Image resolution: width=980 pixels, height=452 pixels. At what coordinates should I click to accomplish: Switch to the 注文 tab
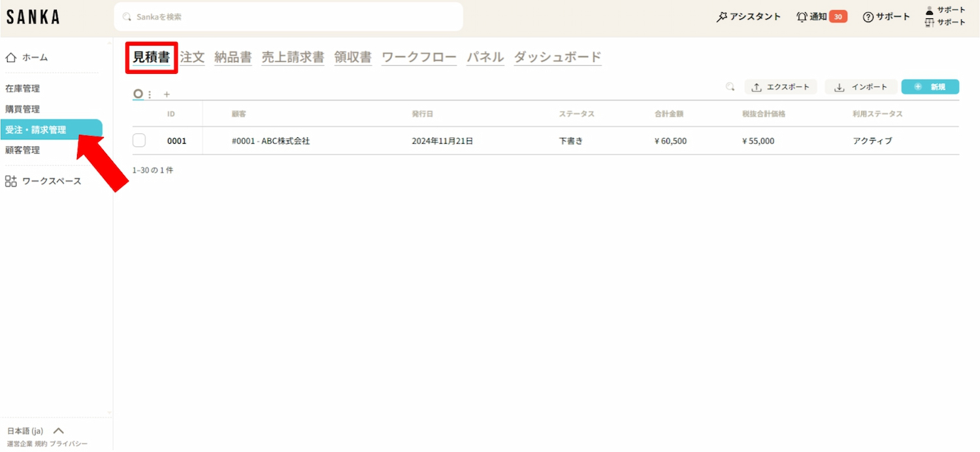click(x=192, y=57)
